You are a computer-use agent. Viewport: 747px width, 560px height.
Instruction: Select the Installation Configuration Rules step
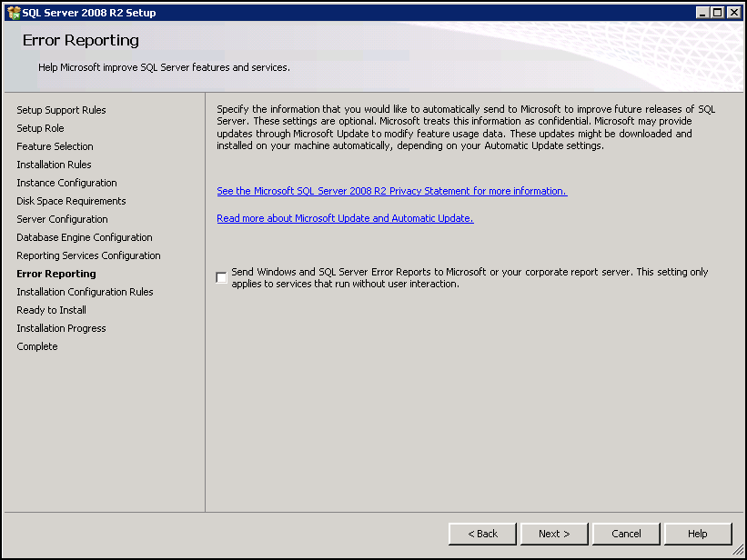[85, 292]
